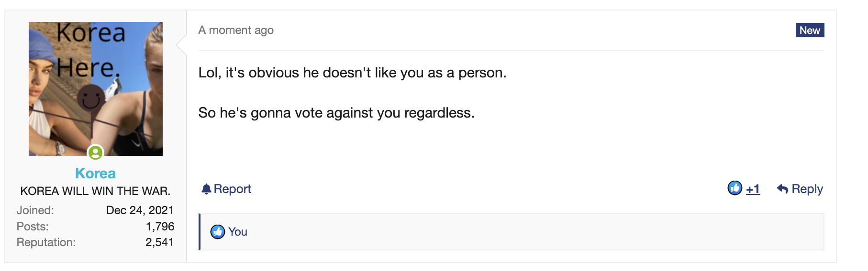
Task: Click the post line "So he's gonna vote"
Action: (336, 113)
